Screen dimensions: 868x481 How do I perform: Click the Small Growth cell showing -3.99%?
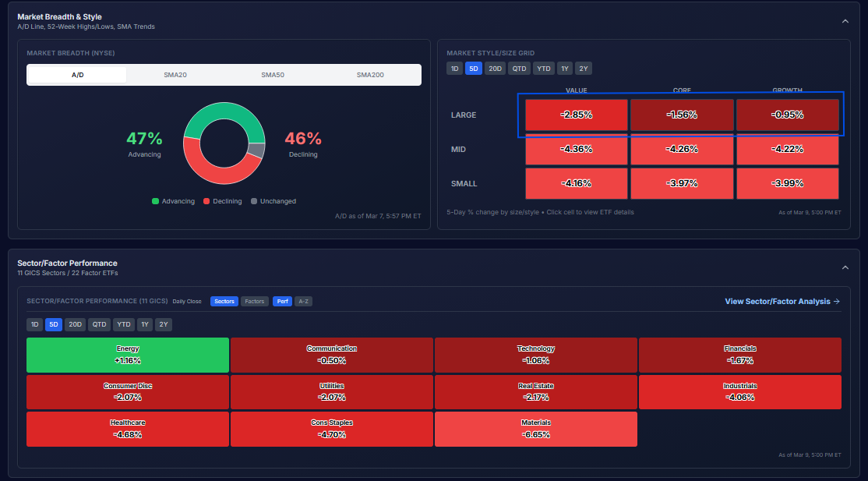(x=787, y=183)
